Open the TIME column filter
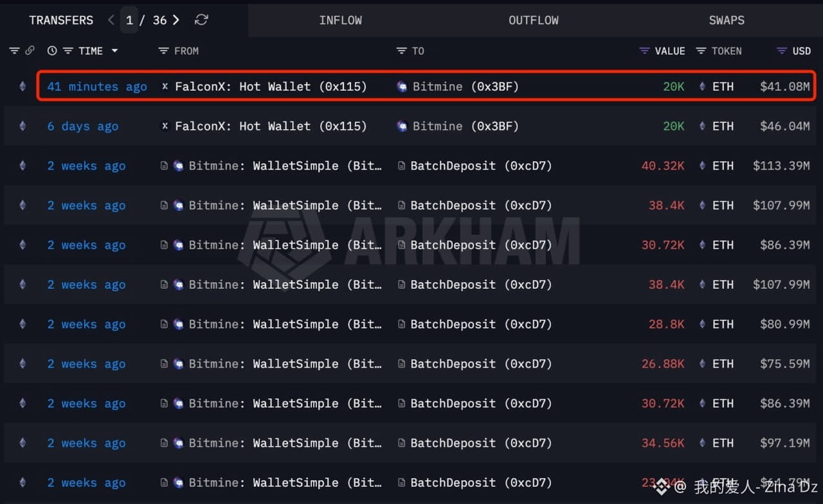The image size is (823, 504). click(67, 51)
